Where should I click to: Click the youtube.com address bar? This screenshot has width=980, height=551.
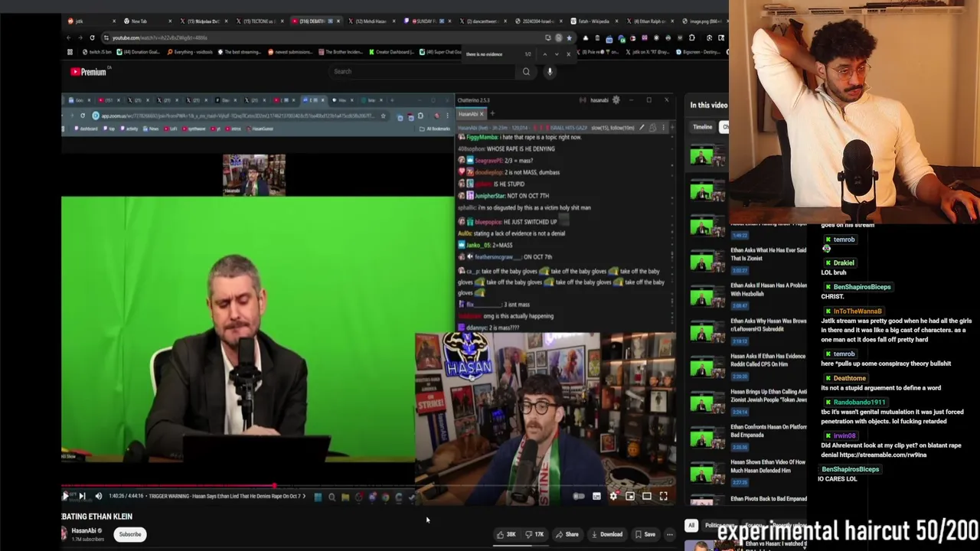click(322, 37)
